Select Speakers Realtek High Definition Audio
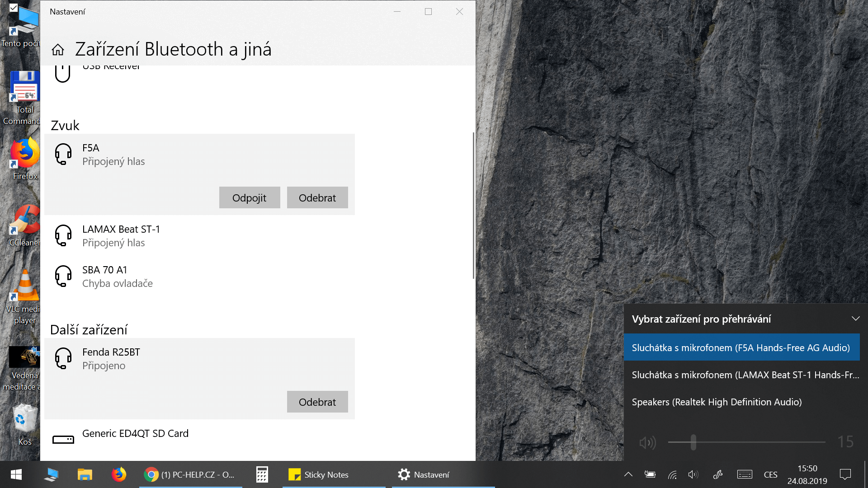This screenshot has height=488, width=868. (717, 402)
